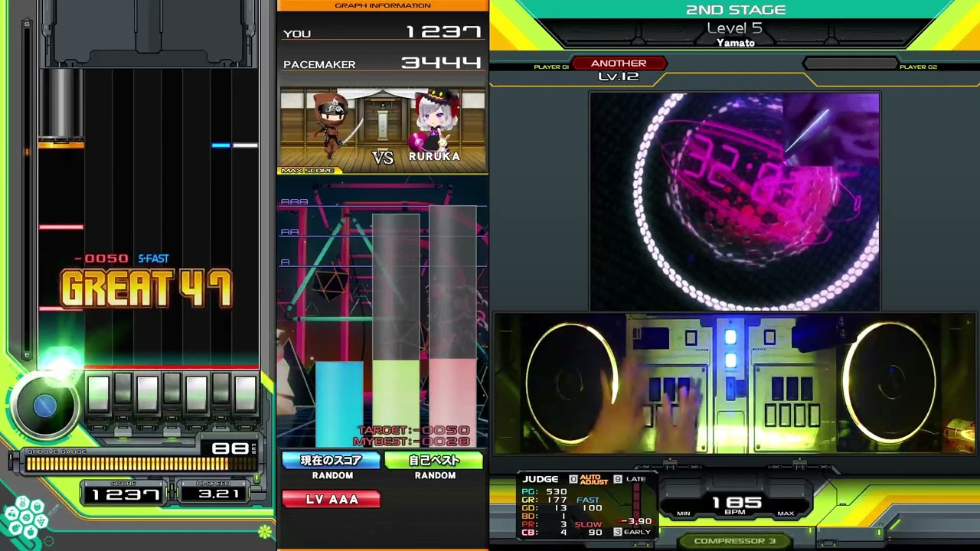Click the AAA grade line label
This screenshot has height=551, width=980.
294,202
